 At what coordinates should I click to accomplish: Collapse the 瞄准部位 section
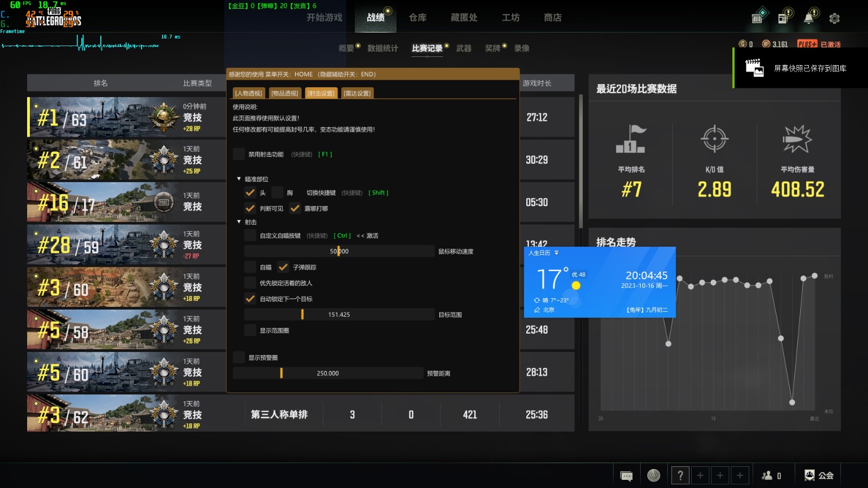[x=239, y=179]
